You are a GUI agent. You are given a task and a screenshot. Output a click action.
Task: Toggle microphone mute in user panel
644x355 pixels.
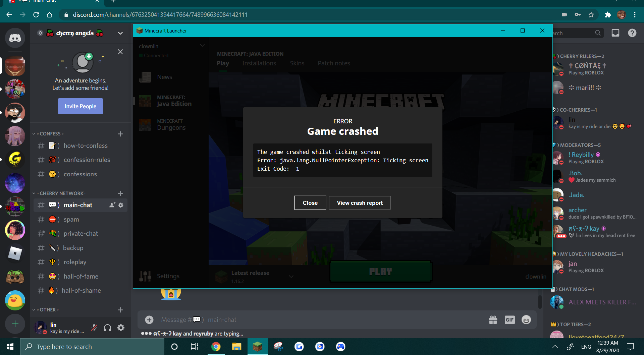click(x=94, y=328)
